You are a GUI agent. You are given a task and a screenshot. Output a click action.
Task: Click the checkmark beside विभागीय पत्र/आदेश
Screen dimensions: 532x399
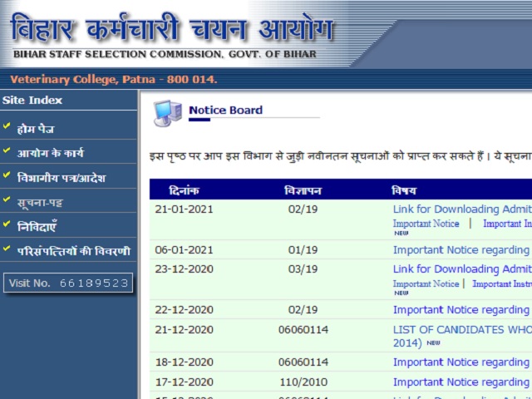coord(7,175)
